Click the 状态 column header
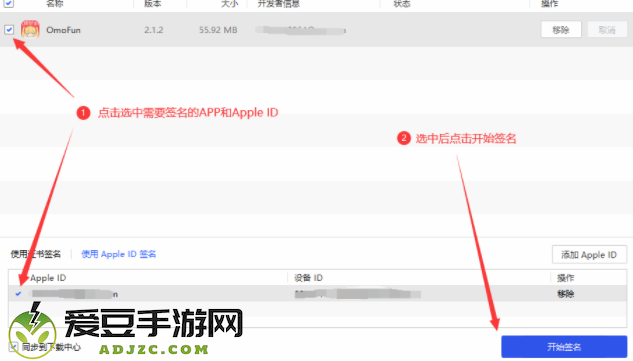633x361 pixels. [x=402, y=4]
